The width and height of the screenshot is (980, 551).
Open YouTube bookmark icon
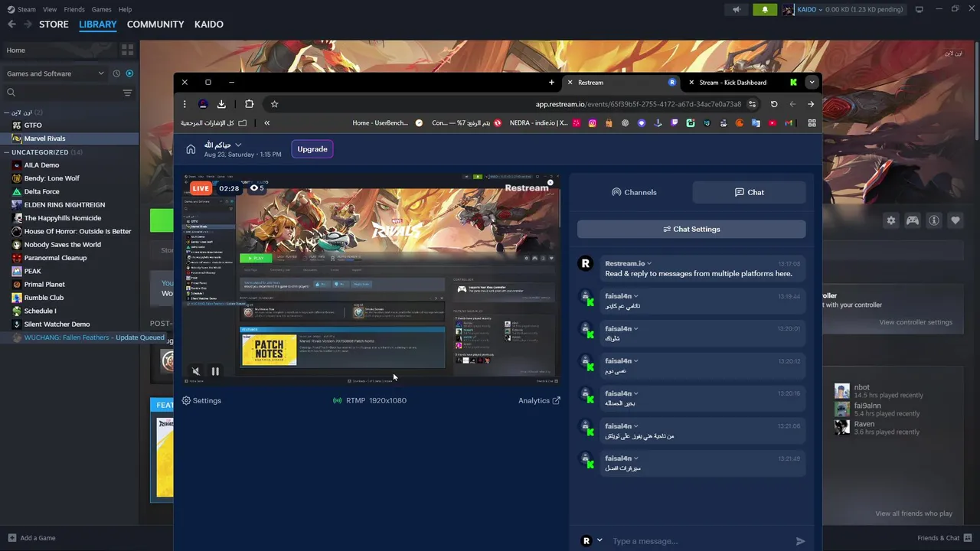point(773,122)
